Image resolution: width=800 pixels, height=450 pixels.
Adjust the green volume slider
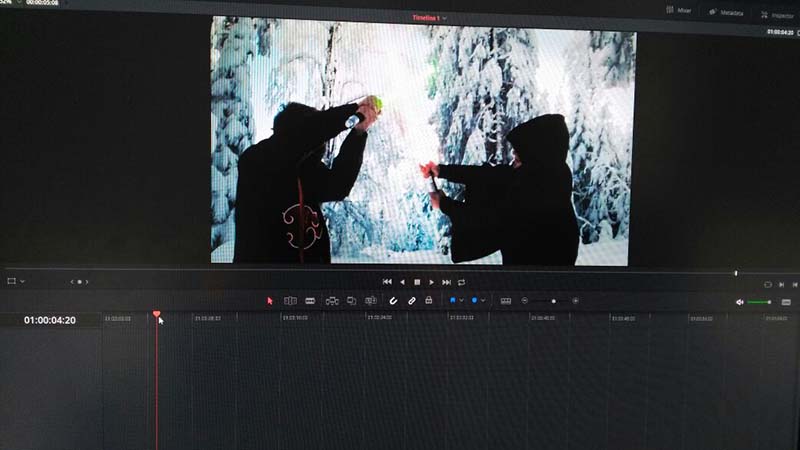click(x=759, y=303)
